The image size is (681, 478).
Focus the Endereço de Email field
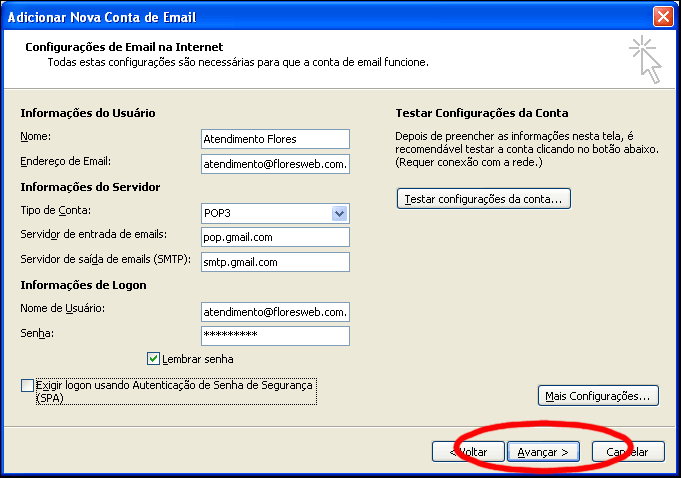click(275, 164)
